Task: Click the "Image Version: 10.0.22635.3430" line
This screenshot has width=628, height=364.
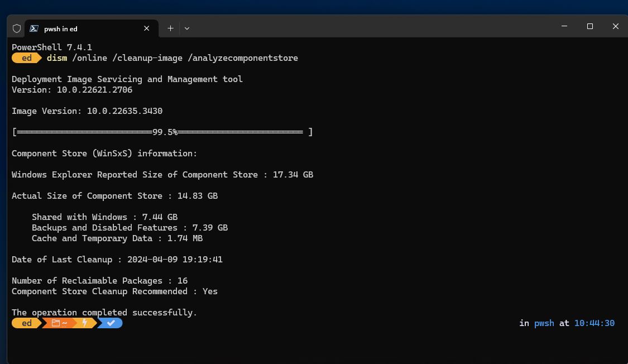Action: pos(87,111)
